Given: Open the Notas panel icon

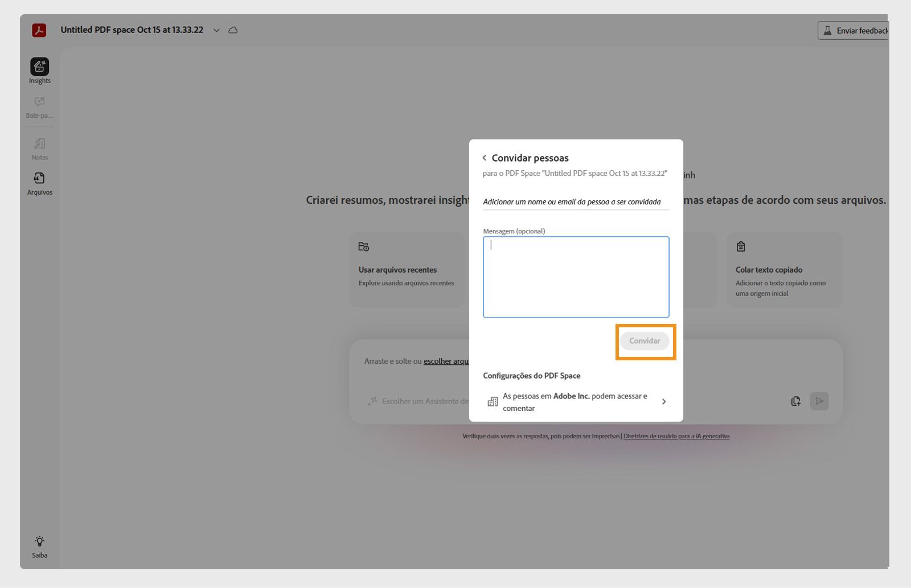Looking at the screenshot, I should [39, 143].
